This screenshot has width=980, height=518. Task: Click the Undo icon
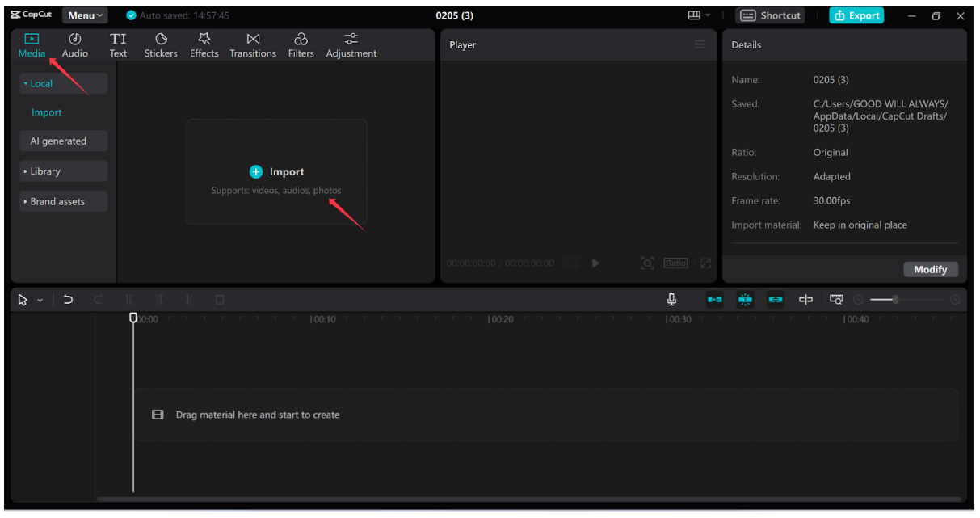click(68, 300)
